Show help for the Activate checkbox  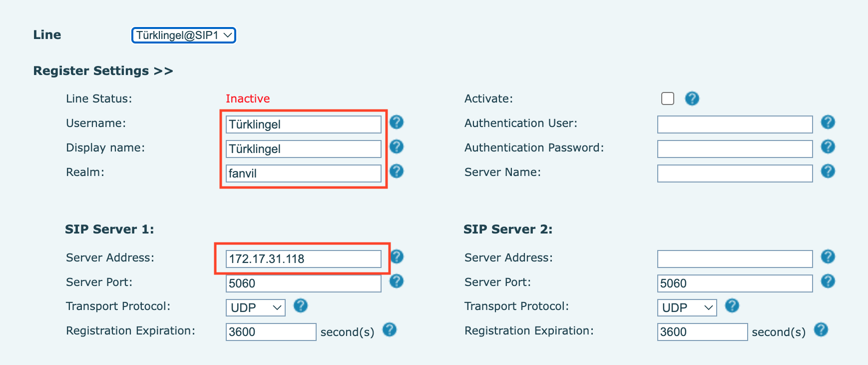click(692, 98)
